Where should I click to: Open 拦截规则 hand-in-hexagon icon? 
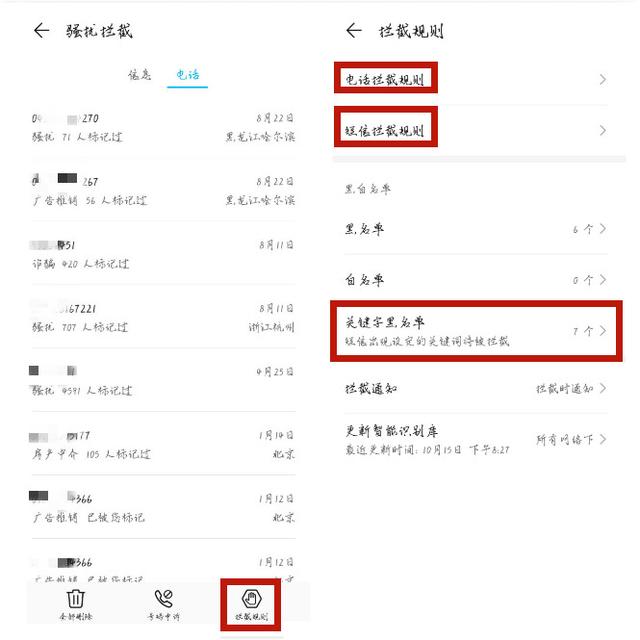(251, 598)
